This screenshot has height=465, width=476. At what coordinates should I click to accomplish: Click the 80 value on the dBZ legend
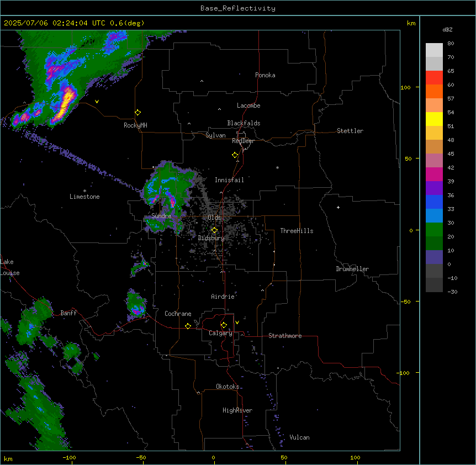coord(451,44)
